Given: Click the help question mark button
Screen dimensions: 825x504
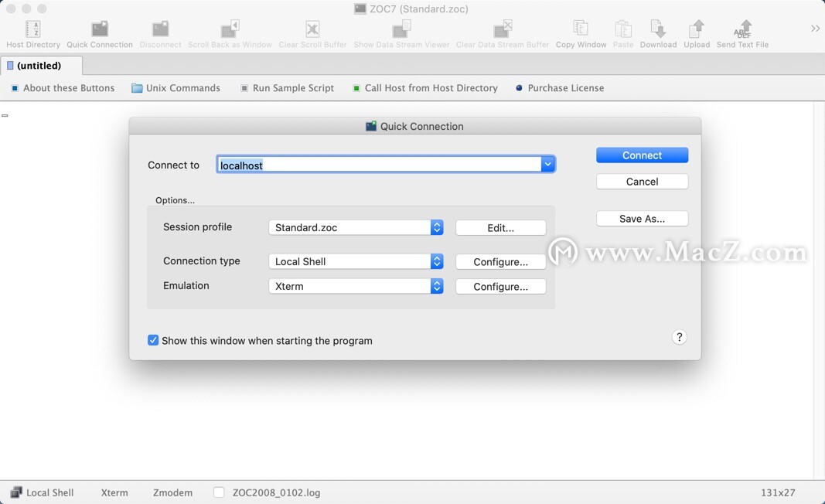Looking at the screenshot, I should pyautogui.click(x=679, y=337).
